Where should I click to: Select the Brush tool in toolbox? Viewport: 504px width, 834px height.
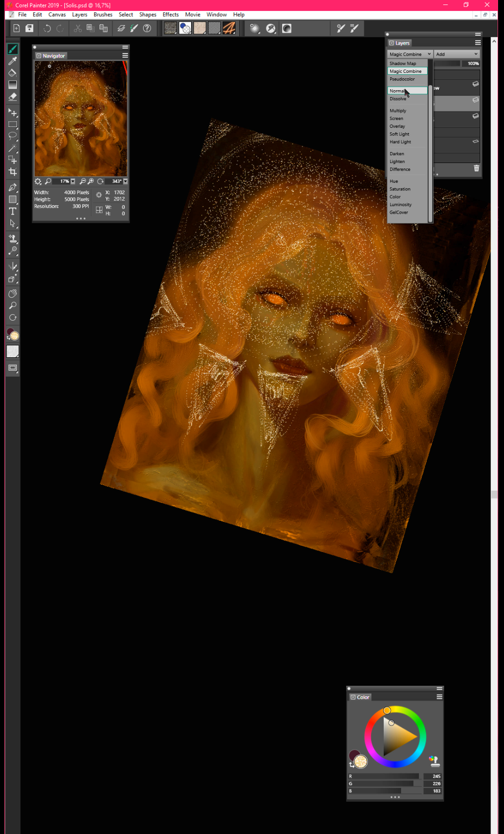tap(13, 49)
